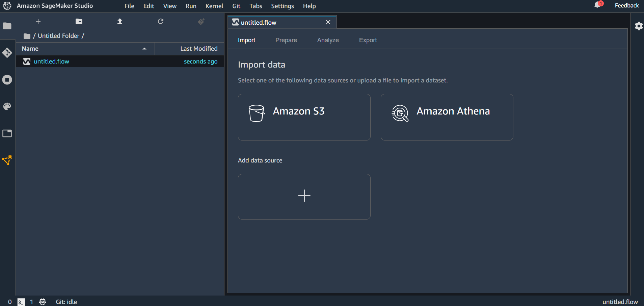Click the Feedback link
The width and height of the screenshot is (644, 306).
627,5
